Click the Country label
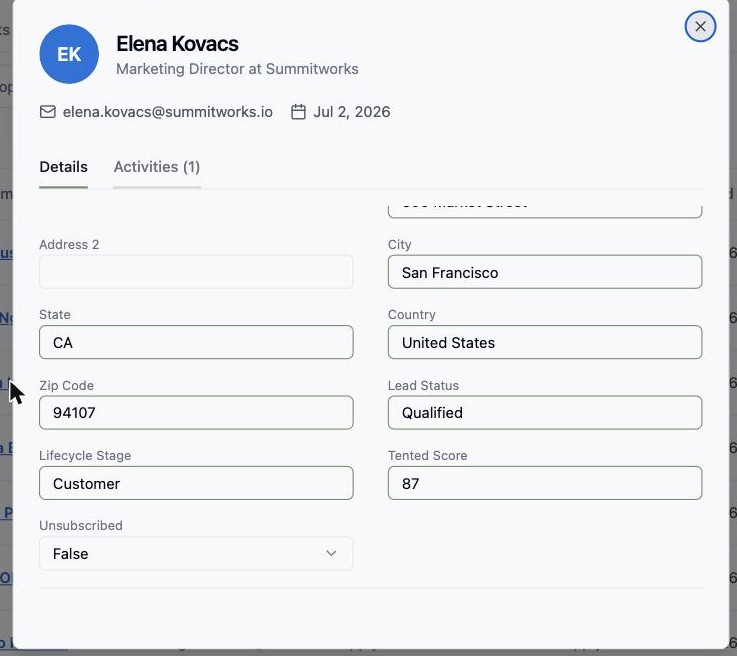Viewport: 737px width, 656px height. [x=411, y=314]
